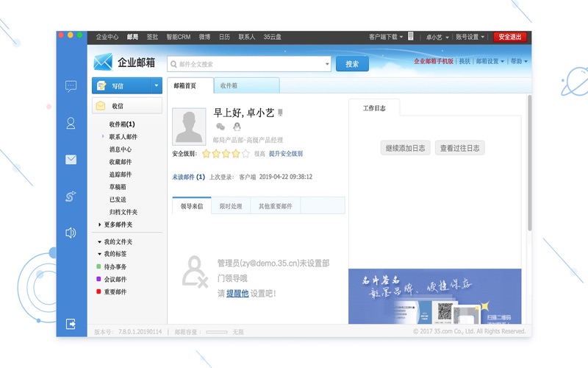Expand the 写信 compose dropdown arrow
The image size is (588, 368).
156,86
